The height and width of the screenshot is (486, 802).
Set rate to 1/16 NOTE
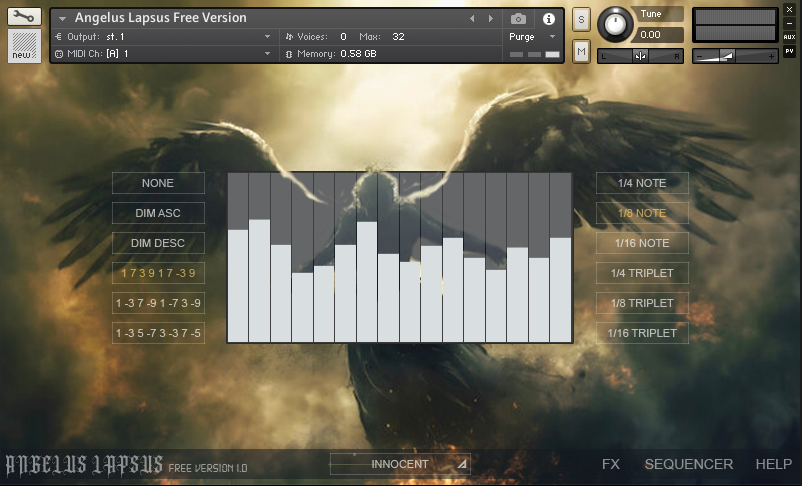click(x=642, y=243)
